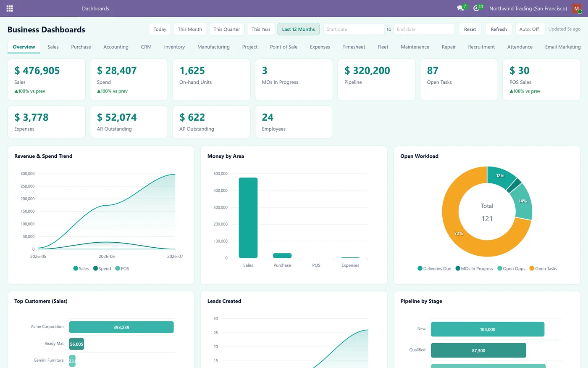The image size is (588, 368).
Task: Switch to the Recruitment tab
Action: (481, 47)
